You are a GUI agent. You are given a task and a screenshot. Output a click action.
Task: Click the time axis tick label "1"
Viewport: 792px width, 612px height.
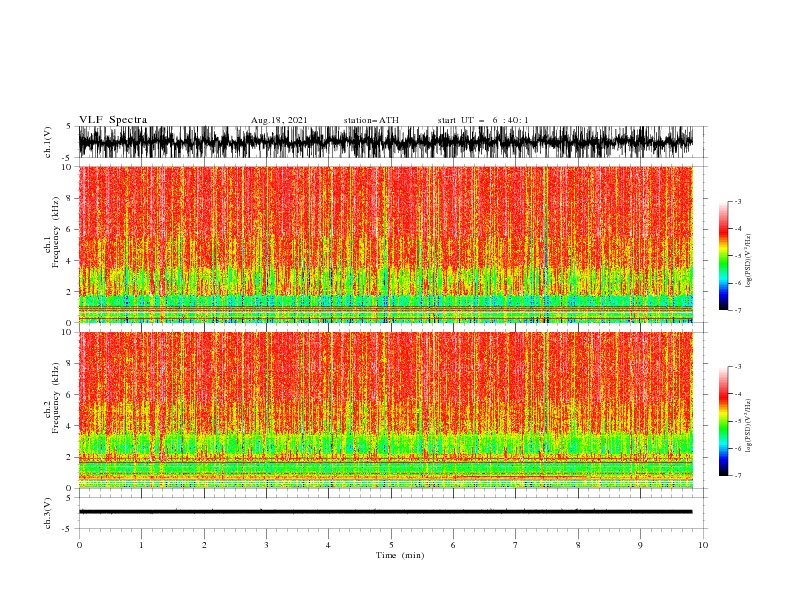pos(141,545)
